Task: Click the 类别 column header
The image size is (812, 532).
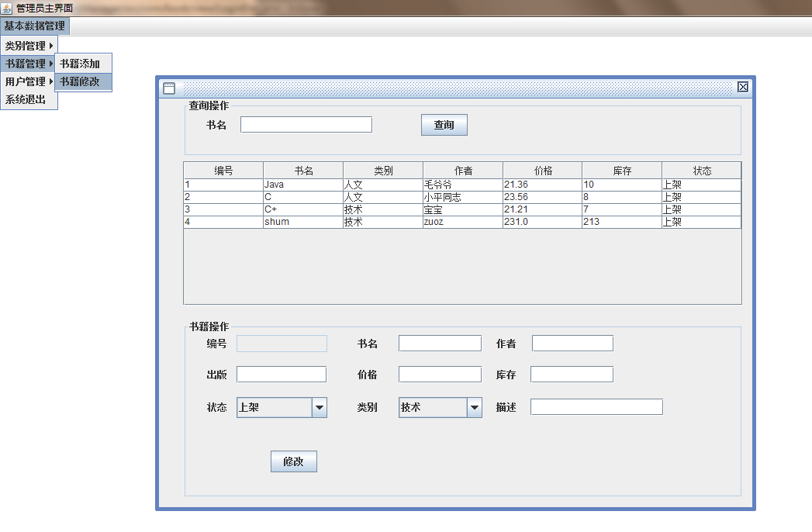Action: [x=383, y=171]
